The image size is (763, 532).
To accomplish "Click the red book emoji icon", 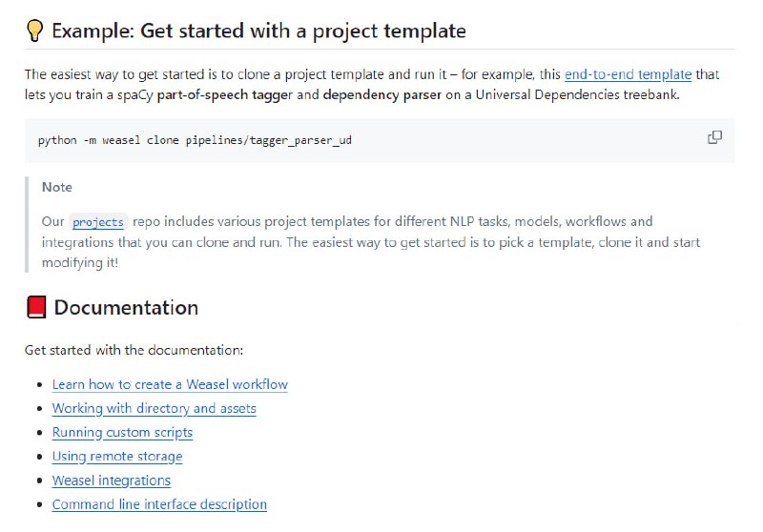I will (x=36, y=307).
